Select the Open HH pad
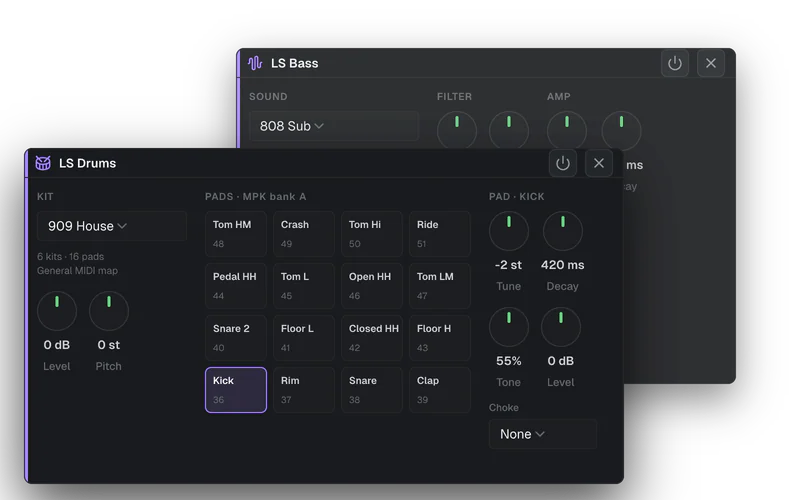Image resolution: width=800 pixels, height=500 pixels. pos(371,286)
